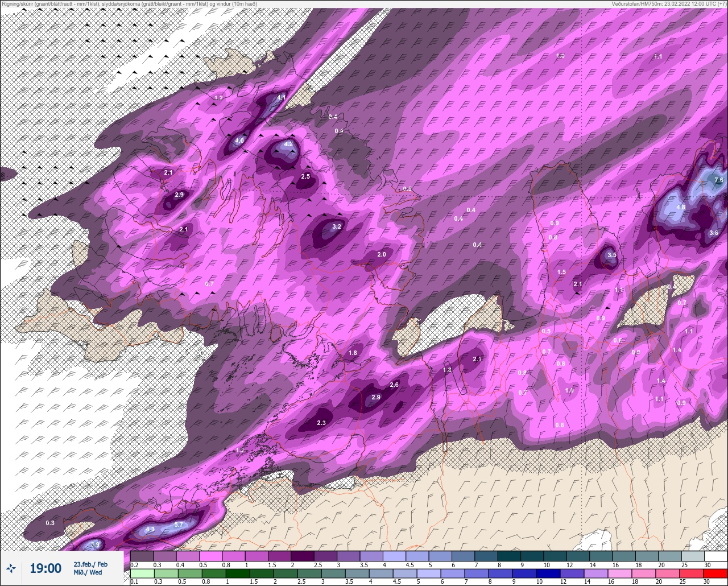Click the 19:00 forecast time label
This screenshot has height=586, width=728.
45,568
